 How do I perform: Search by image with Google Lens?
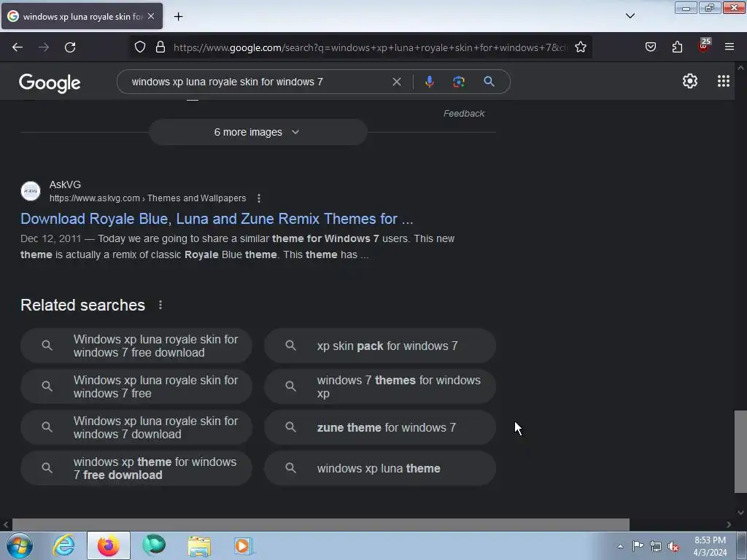(458, 82)
